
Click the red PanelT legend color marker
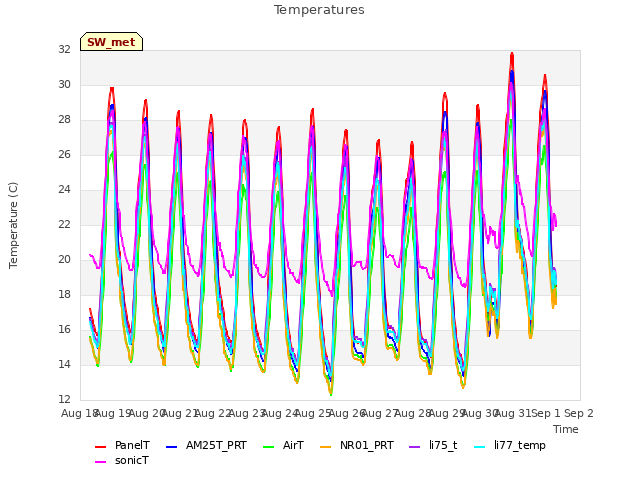[x=100, y=447]
